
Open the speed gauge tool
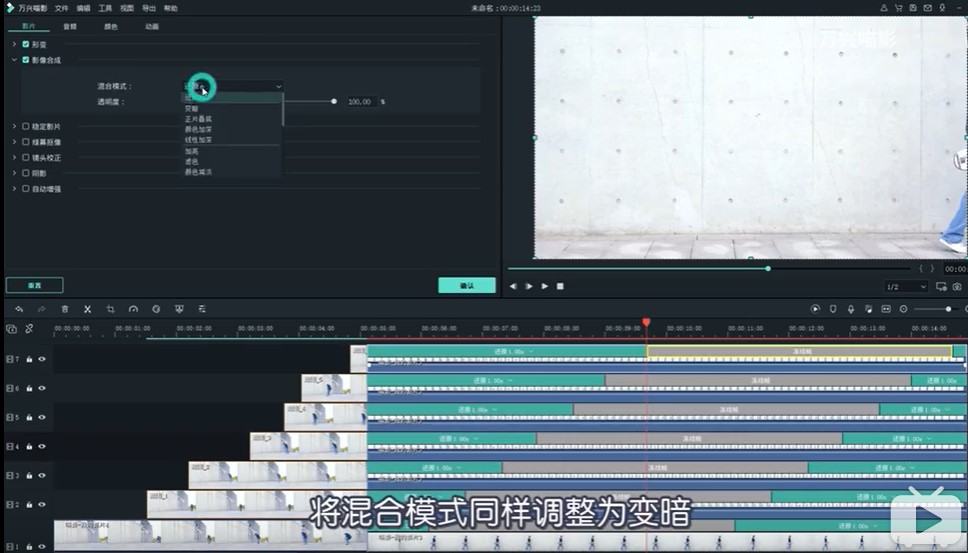[133, 309]
